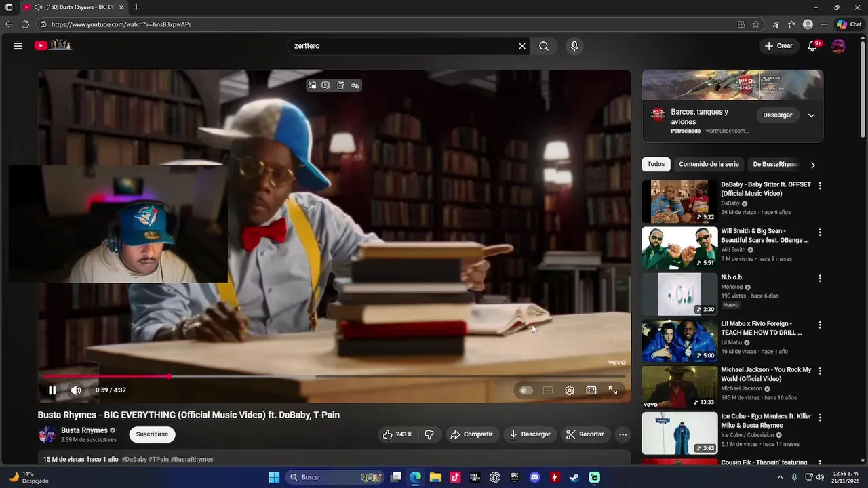Pause the video
The image size is (868, 488).
click(52, 390)
